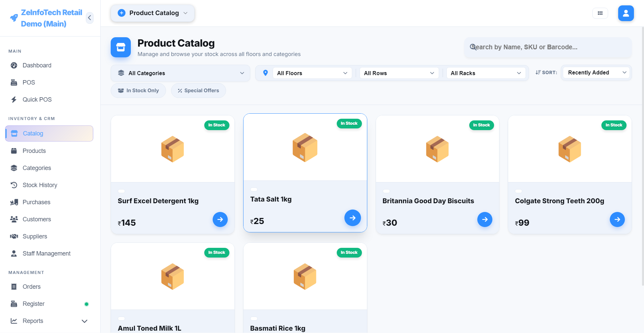The height and width of the screenshot is (333, 644).
Task: Click Amul Toned Milk 1L product name
Action: pyautogui.click(x=149, y=328)
